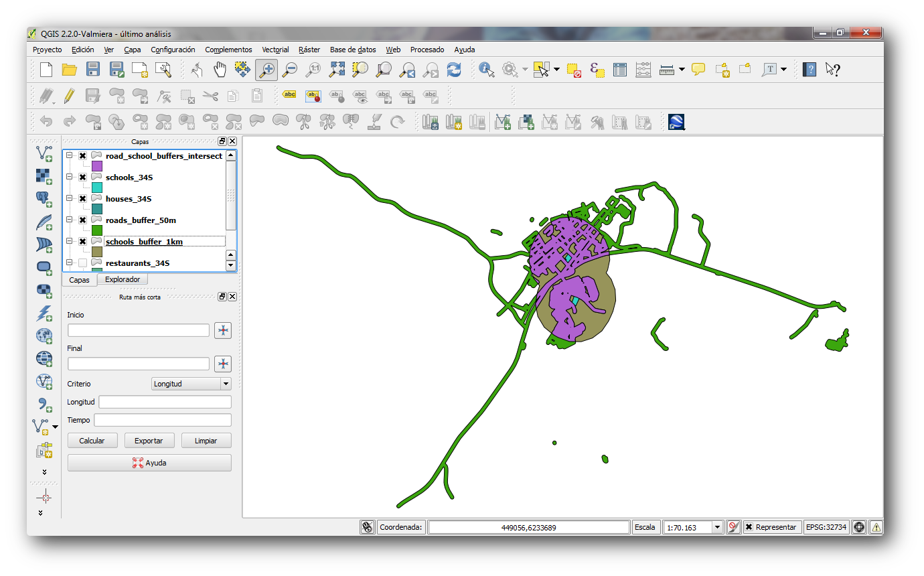Screen dimensions: 924x576
Task: Save the project with the floppy icon
Action: coord(93,69)
